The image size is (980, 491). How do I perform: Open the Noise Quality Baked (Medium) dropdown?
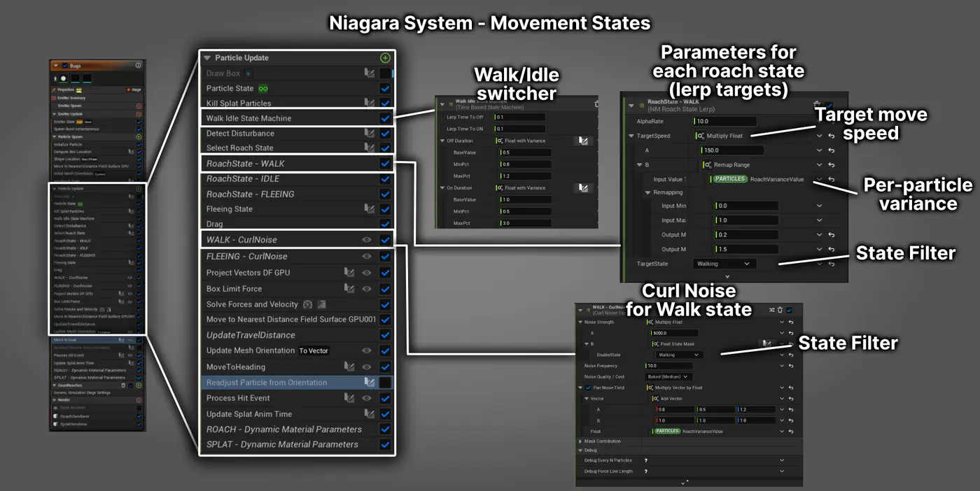(668, 376)
